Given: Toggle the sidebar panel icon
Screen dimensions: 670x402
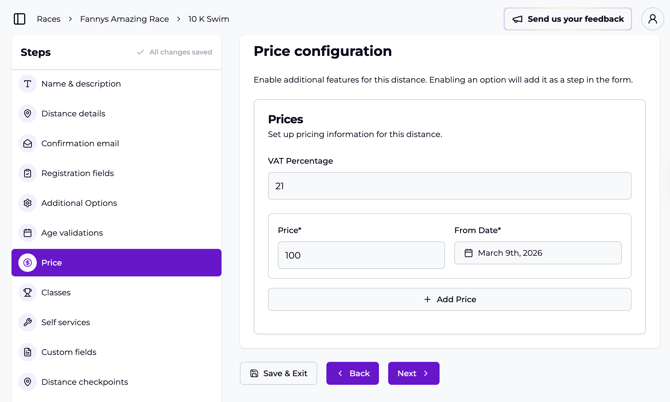Looking at the screenshot, I should click(19, 19).
